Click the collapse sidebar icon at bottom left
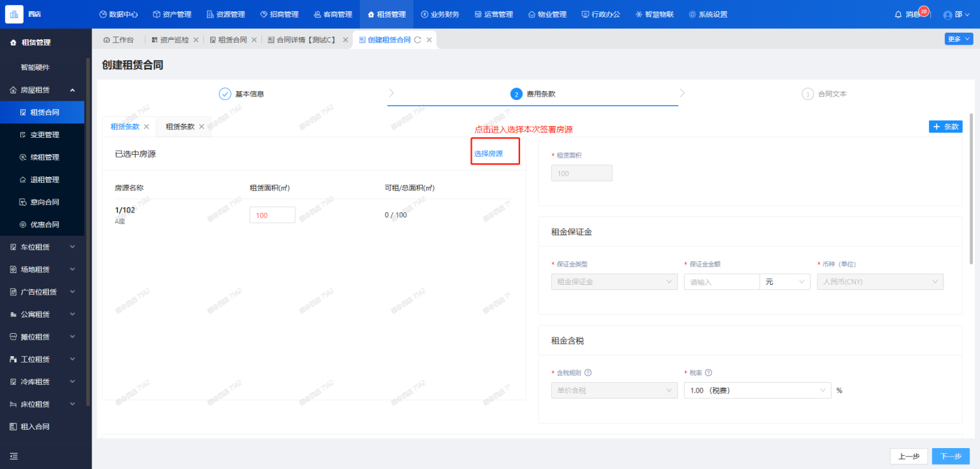Screen dimensions: 980x469 pyautogui.click(x=14, y=456)
